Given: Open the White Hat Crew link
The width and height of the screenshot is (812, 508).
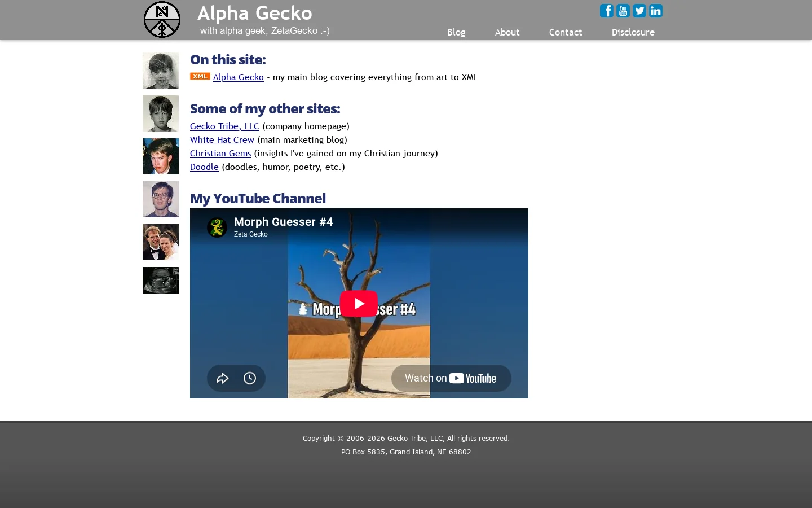Looking at the screenshot, I should [222, 139].
